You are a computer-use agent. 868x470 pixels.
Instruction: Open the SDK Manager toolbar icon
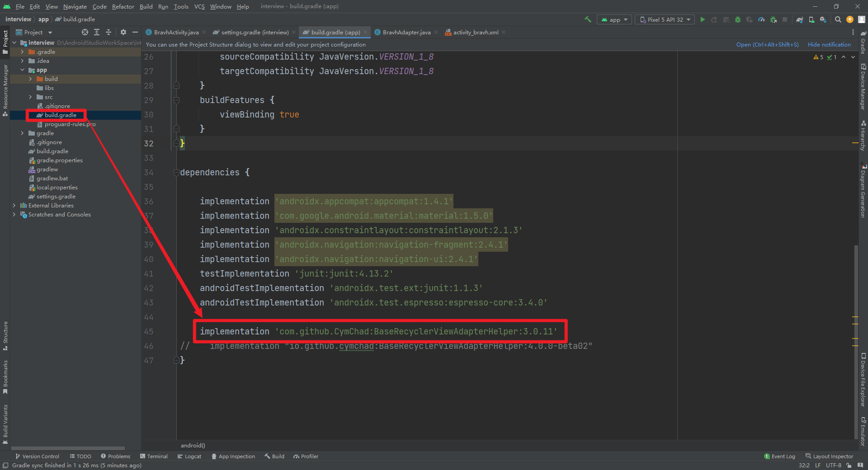click(x=823, y=19)
